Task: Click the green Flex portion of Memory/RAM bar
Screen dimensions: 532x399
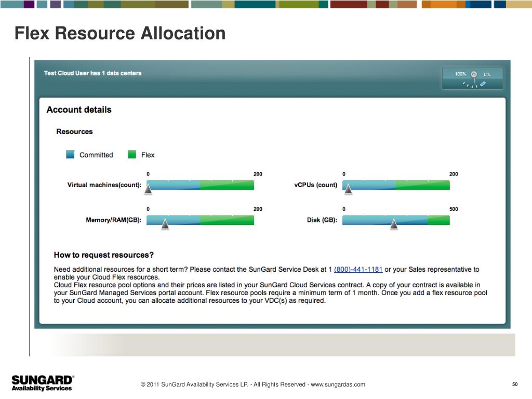Action: [x=227, y=220]
